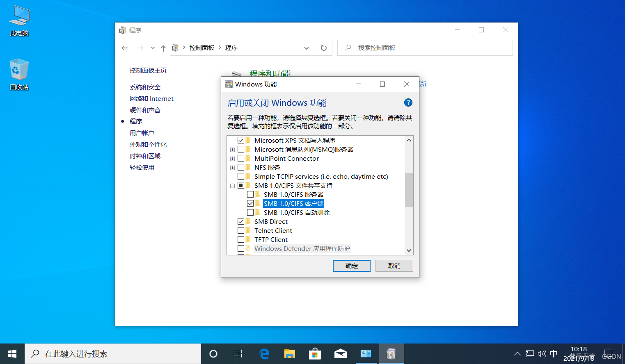
Task: Click 控制面板 breadcrumb in address bar
Action: coord(202,48)
